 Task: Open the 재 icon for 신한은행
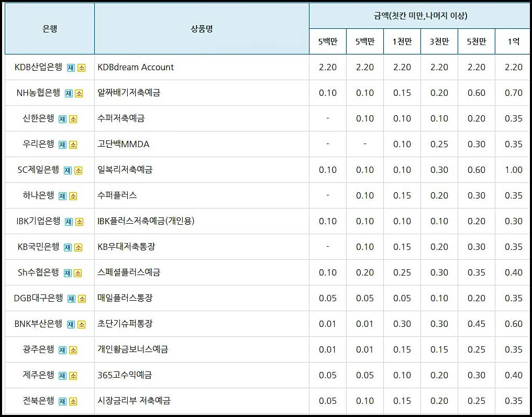[62, 119]
